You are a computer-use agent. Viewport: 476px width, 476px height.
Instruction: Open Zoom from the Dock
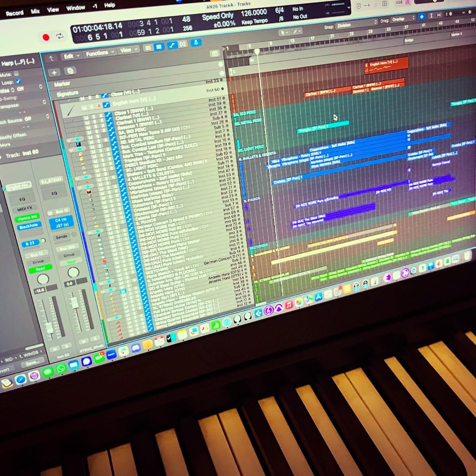[x=111, y=355]
